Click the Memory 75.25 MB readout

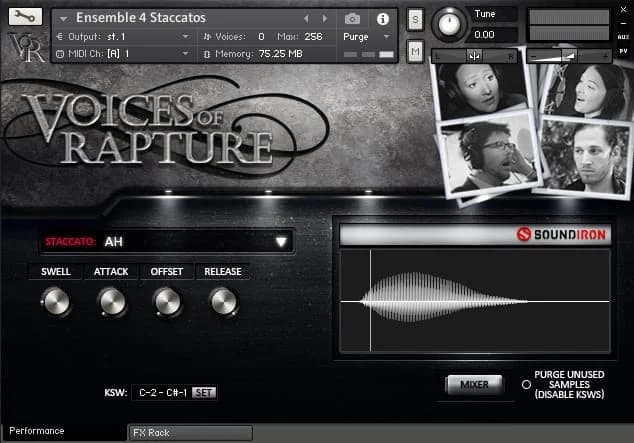[280, 54]
